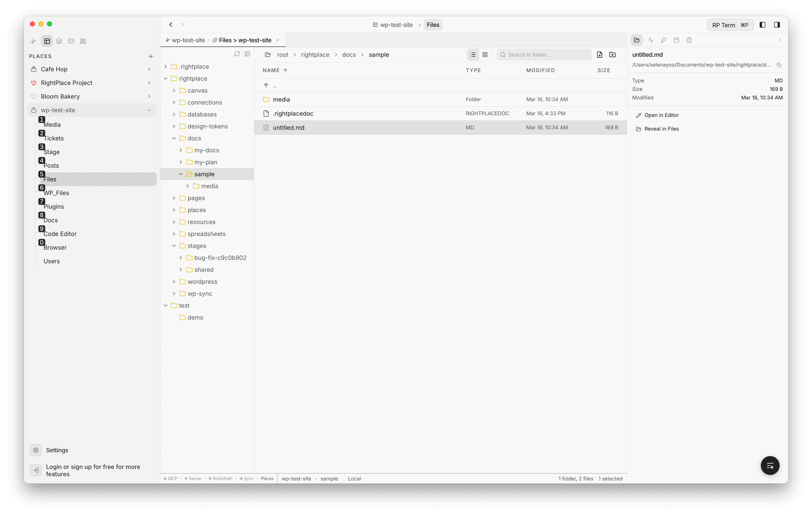
Task: Select the binoculars search icon in top toolbar
Action: coord(83,41)
